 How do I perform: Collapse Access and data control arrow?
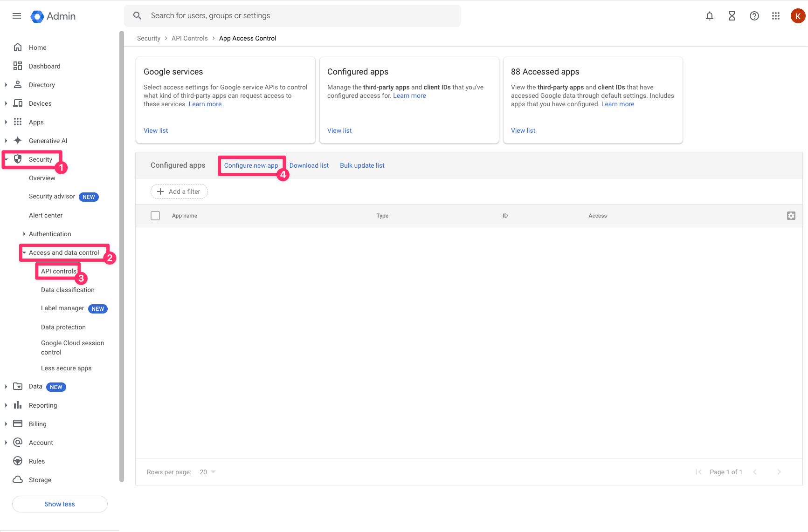[x=24, y=252]
